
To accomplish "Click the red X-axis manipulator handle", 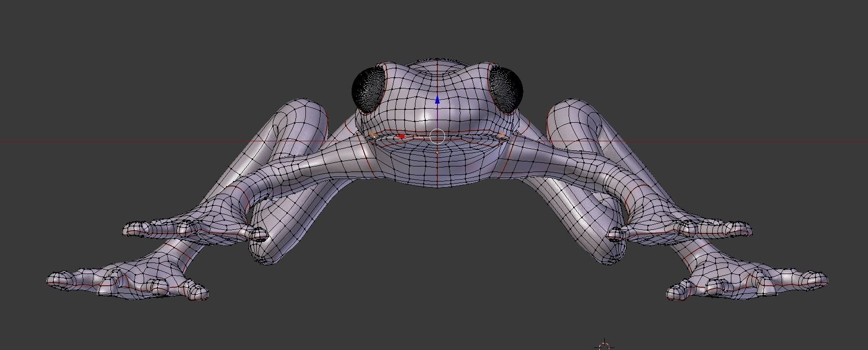I will 401,136.
